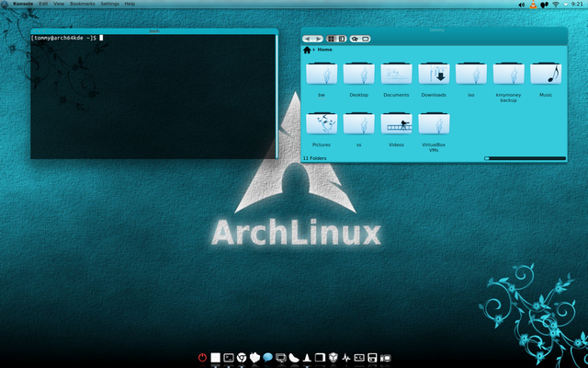Open the Edit menu
This screenshot has width=588, height=368.
43,4
